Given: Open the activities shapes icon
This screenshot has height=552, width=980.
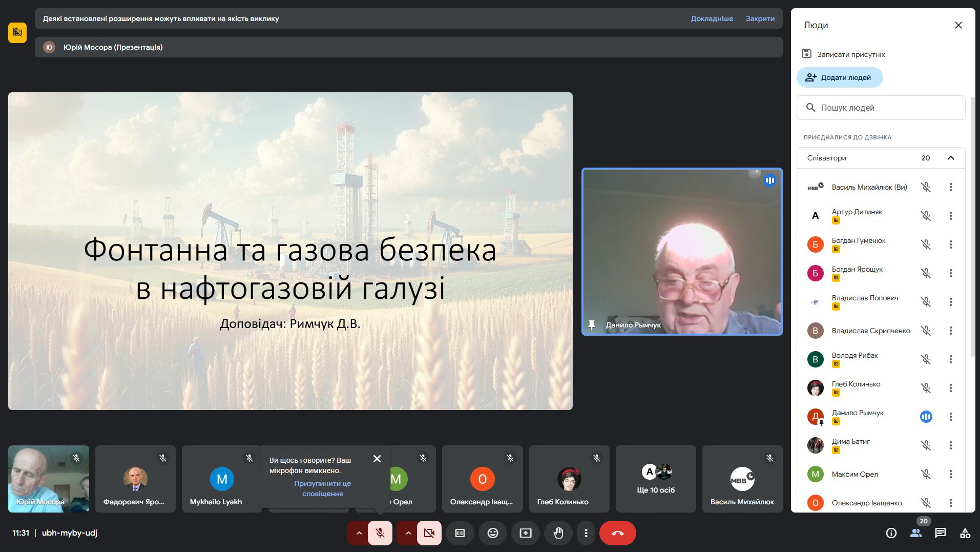Looking at the screenshot, I should [965, 533].
